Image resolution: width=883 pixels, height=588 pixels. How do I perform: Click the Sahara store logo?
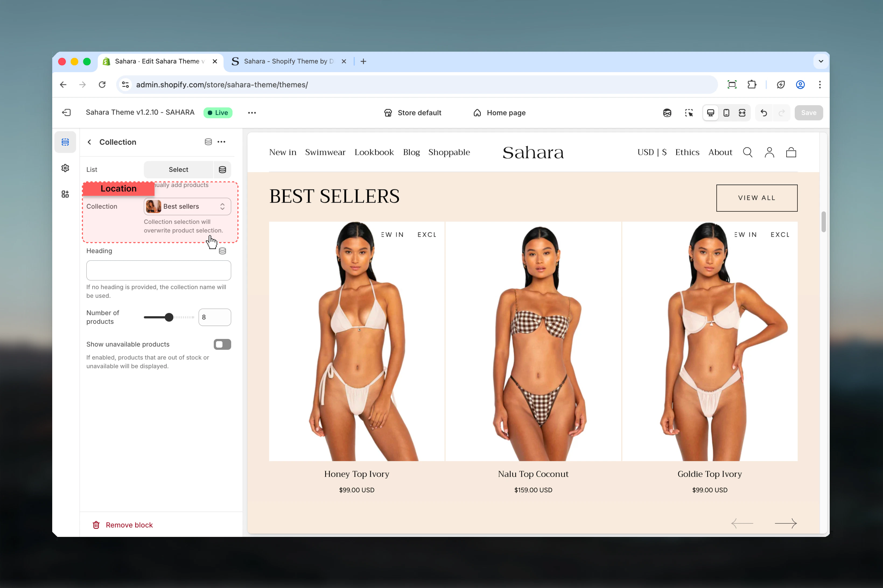coord(533,152)
